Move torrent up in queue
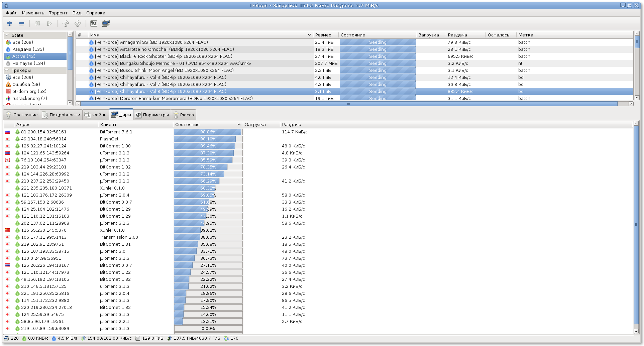 [66, 23]
